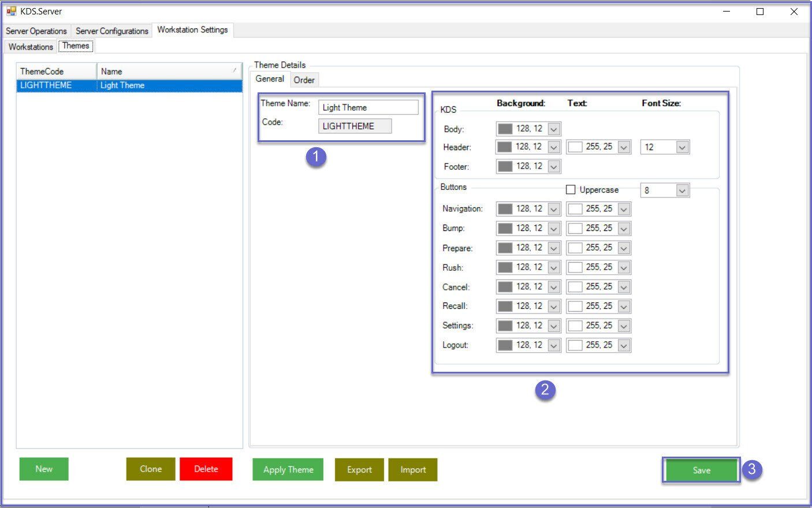Expand the Header font size dropdown

pyautogui.click(x=682, y=147)
